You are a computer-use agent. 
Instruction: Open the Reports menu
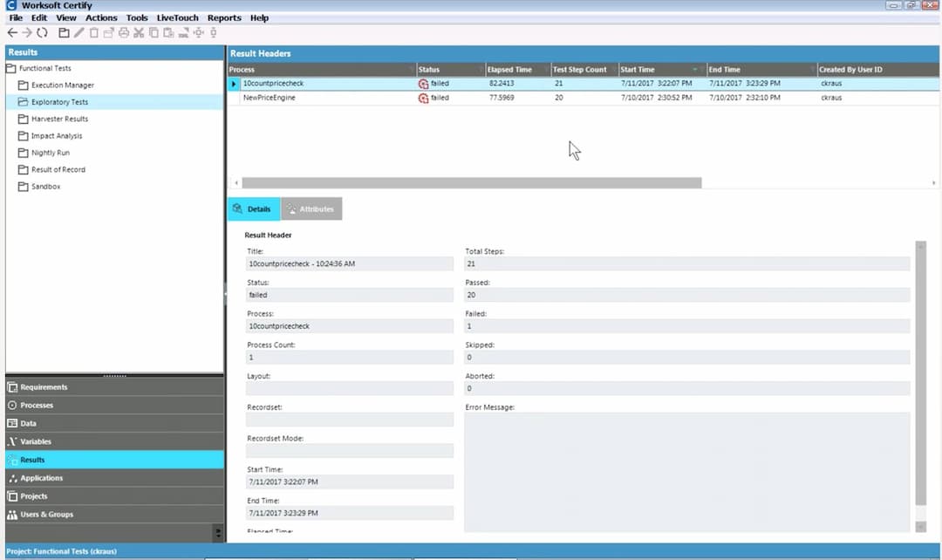click(x=224, y=17)
